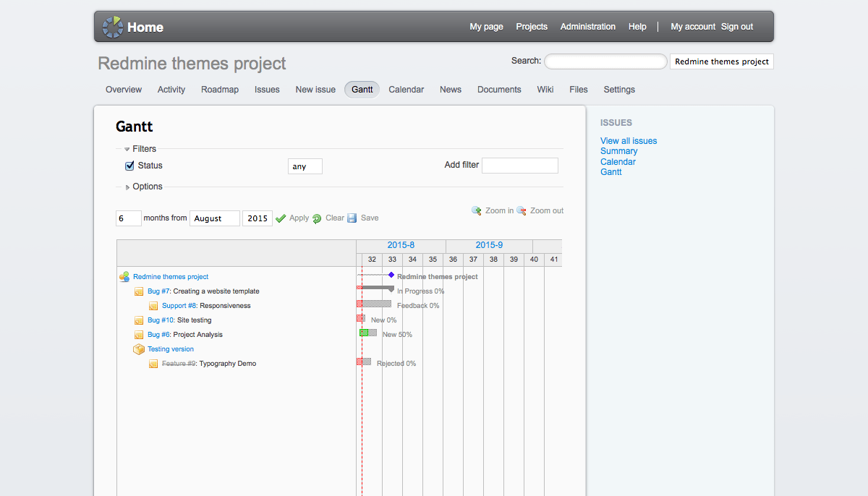Click the ticket icon beside Bug #10

[x=139, y=320]
